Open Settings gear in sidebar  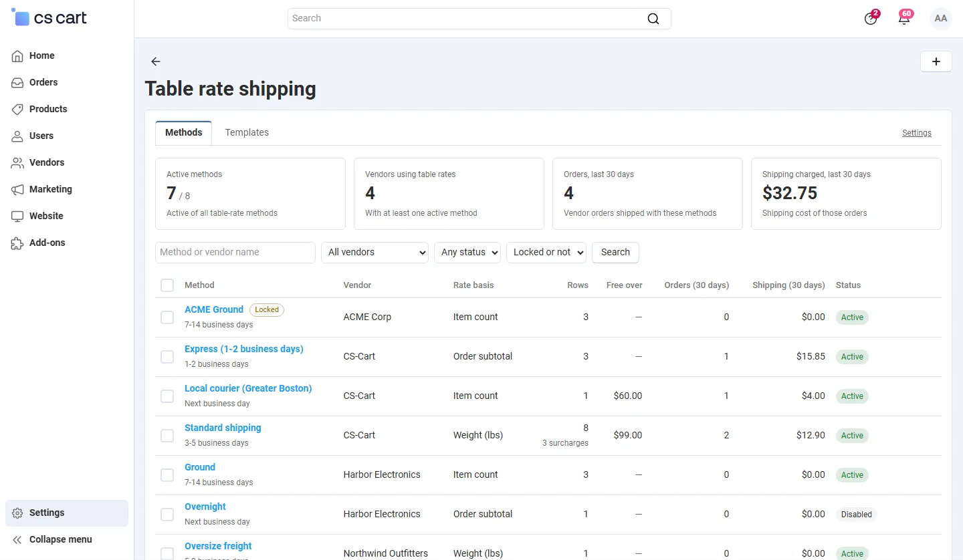click(x=67, y=513)
